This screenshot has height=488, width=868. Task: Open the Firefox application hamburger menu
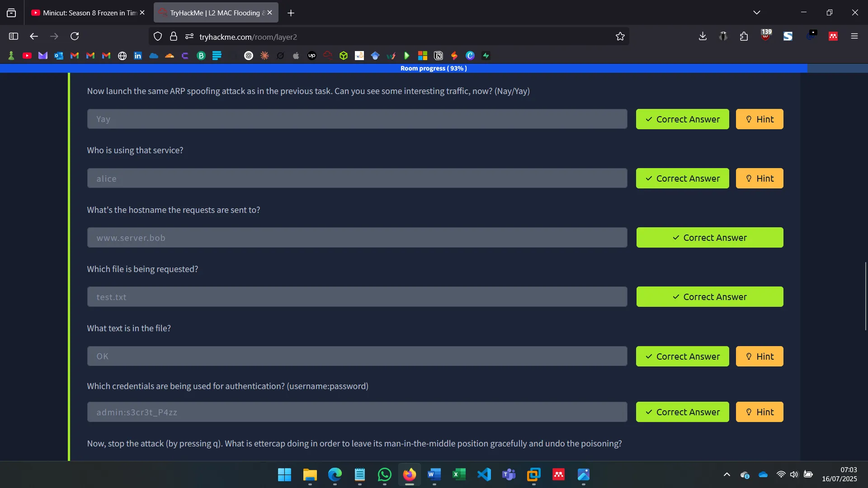[x=854, y=36]
